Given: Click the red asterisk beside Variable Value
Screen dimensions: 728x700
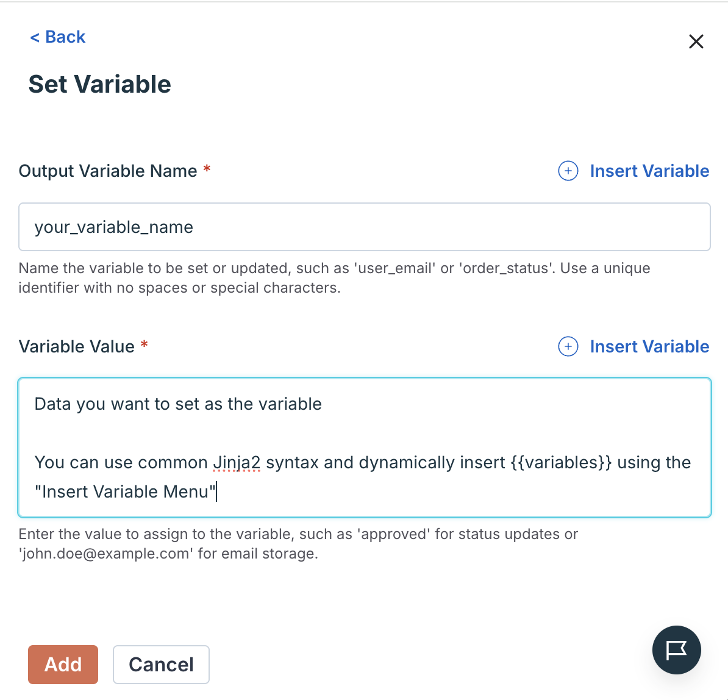Looking at the screenshot, I should [144, 346].
